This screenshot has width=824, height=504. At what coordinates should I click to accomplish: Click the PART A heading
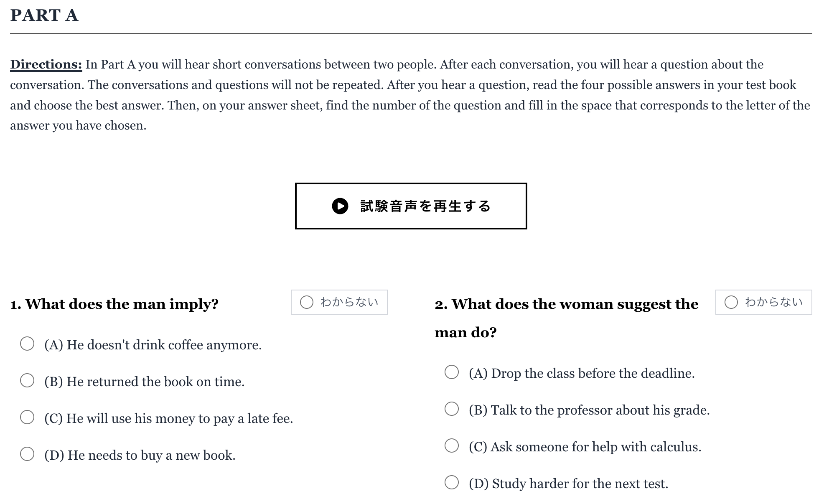coord(44,15)
